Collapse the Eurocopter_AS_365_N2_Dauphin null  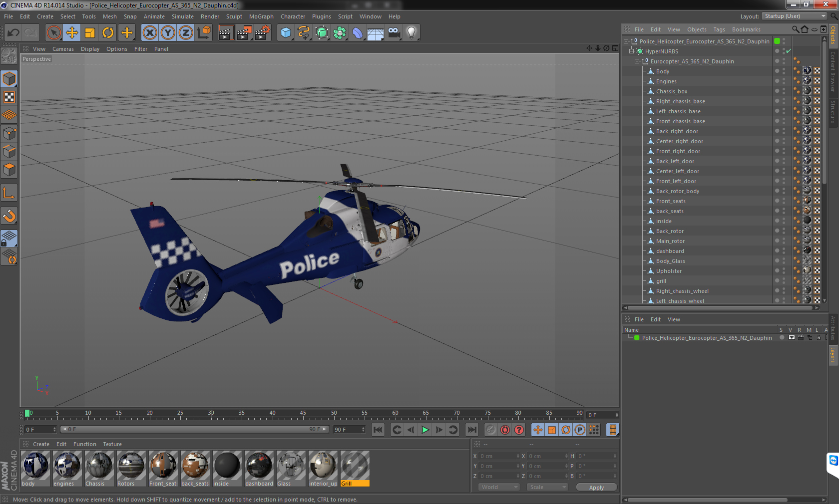click(x=637, y=61)
